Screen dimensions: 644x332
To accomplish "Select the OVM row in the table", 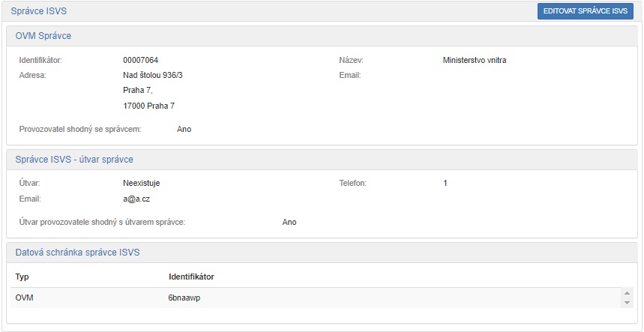I will pos(25,298).
